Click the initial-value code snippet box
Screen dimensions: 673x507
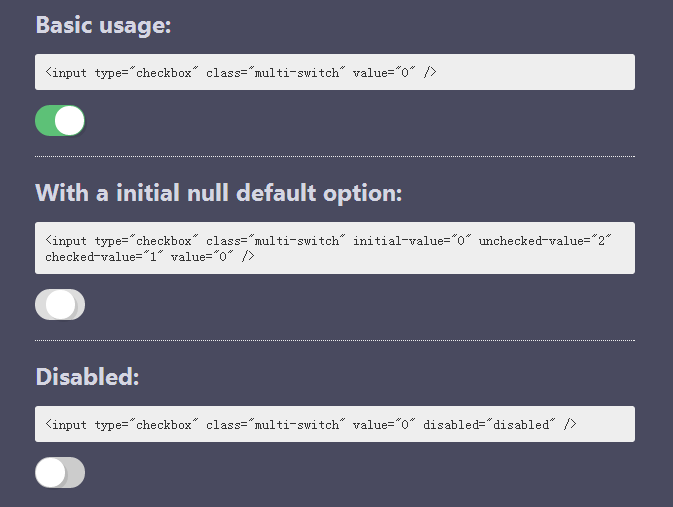(x=335, y=248)
